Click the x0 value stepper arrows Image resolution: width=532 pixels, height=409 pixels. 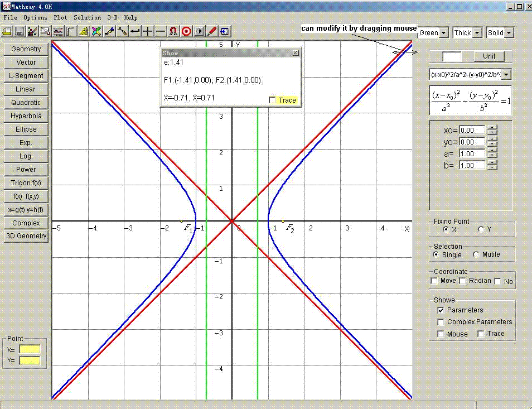[492, 130]
